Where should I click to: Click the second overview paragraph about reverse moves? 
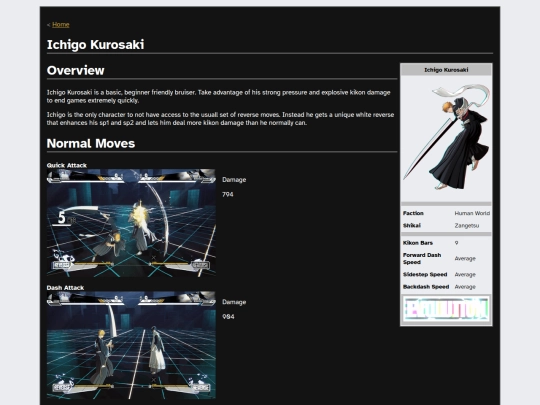[x=220, y=119]
